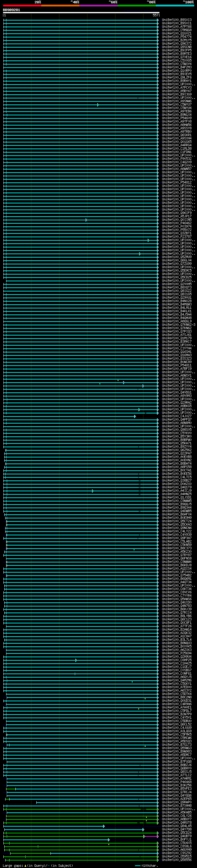Select hit label UniRef100_P25694

(176, 653)
